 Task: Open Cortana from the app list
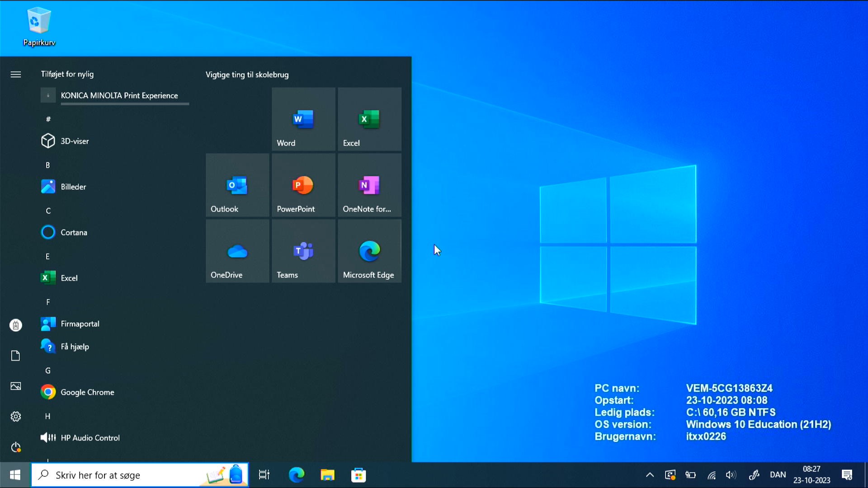coord(74,232)
